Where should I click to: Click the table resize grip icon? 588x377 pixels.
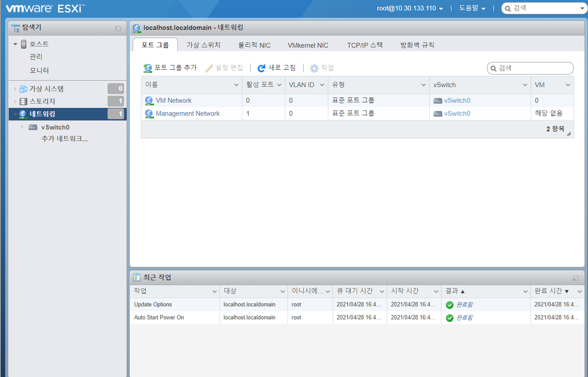pos(568,133)
